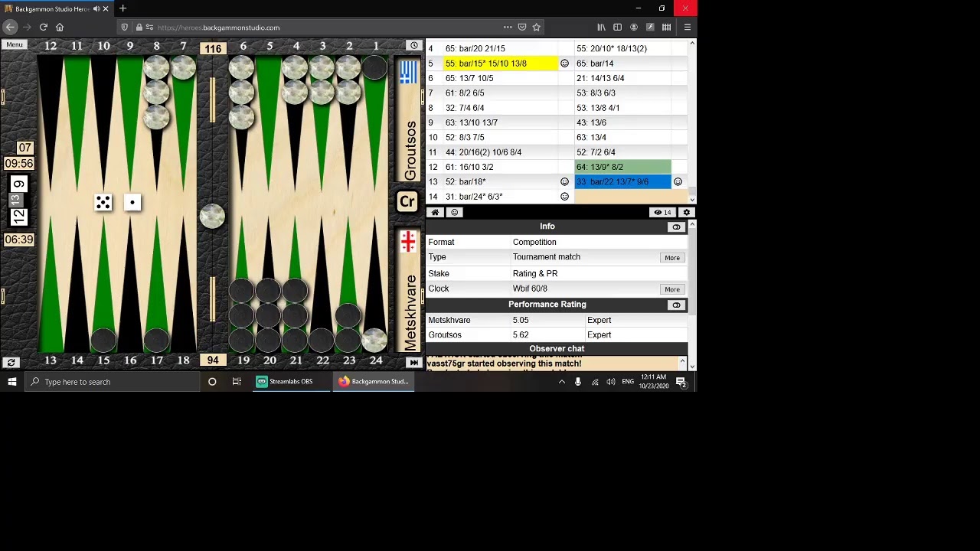Toggle the Performance Rating section switch
The width and height of the screenshot is (980, 551).
676,305
